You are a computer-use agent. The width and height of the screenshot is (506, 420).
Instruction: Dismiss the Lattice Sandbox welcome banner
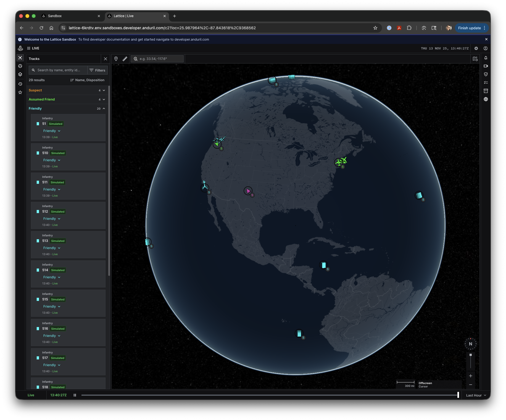[x=486, y=39]
